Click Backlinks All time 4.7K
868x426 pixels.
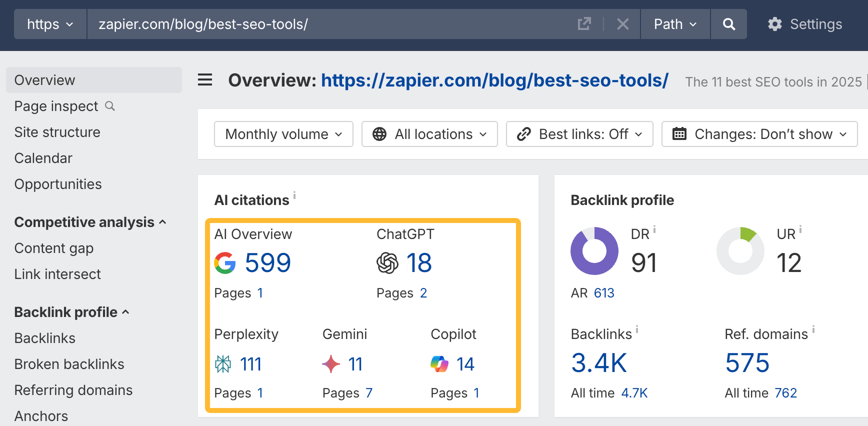(634, 393)
